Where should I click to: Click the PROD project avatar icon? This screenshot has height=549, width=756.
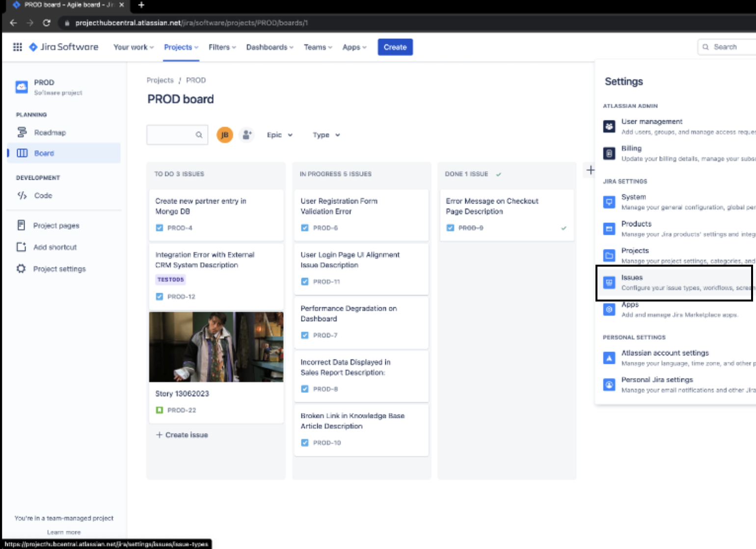pyautogui.click(x=22, y=87)
